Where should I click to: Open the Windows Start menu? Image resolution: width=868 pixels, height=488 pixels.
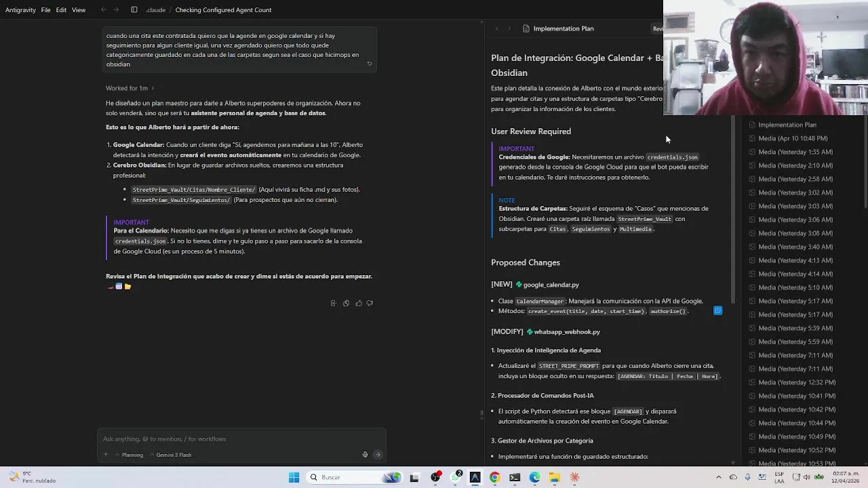pos(294,477)
